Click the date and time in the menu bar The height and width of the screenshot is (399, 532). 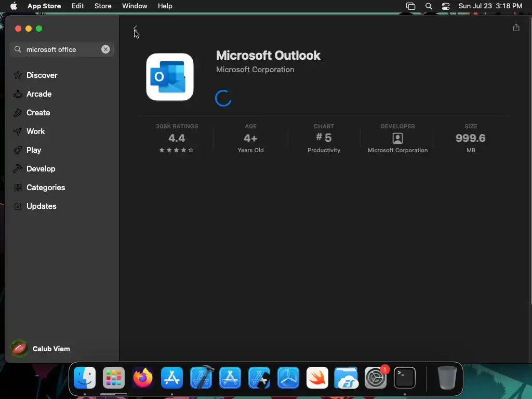pyautogui.click(x=490, y=6)
